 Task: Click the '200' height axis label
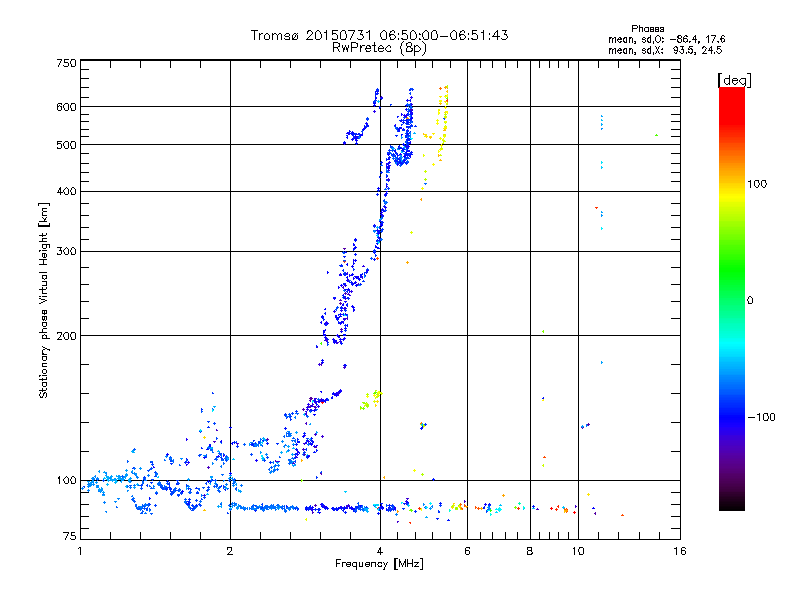coord(66,336)
